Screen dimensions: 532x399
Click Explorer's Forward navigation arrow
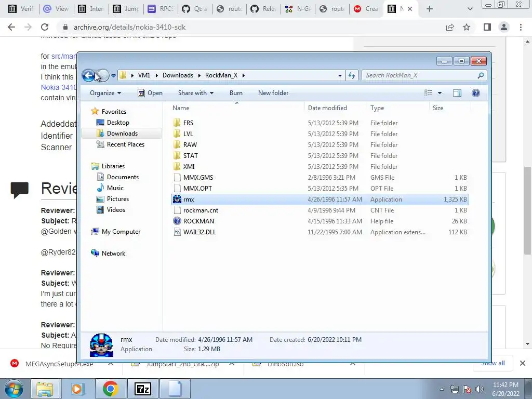[x=103, y=75]
